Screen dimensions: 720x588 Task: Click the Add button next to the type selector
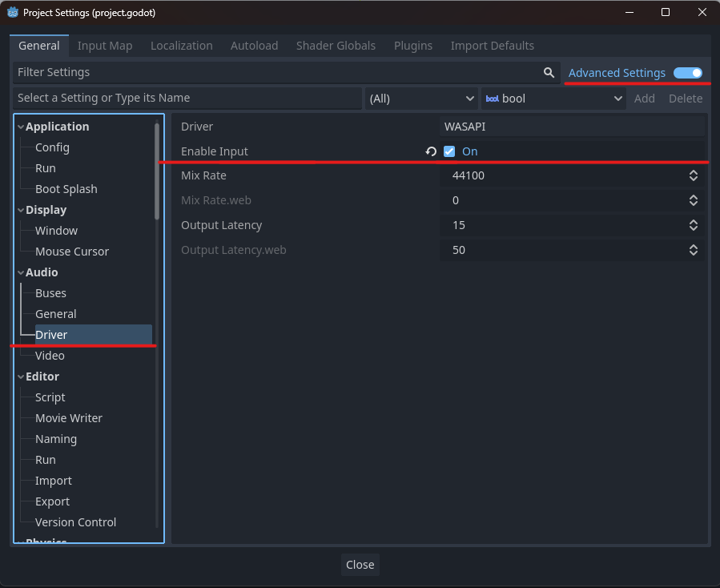click(x=644, y=99)
